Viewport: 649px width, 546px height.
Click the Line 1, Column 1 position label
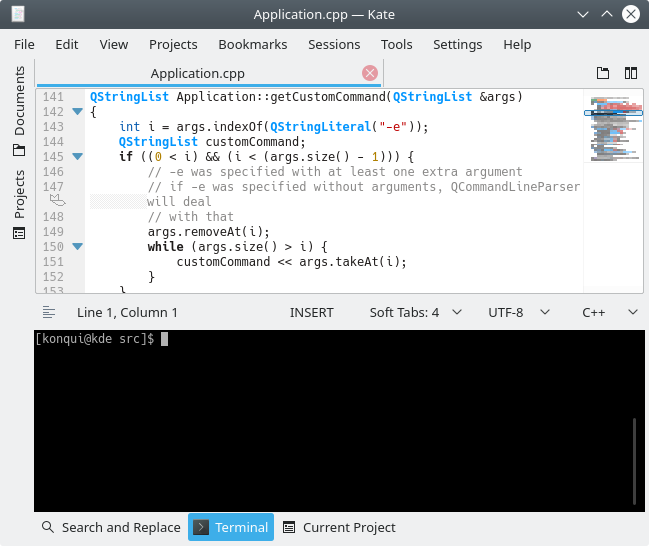pyautogui.click(x=127, y=313)
